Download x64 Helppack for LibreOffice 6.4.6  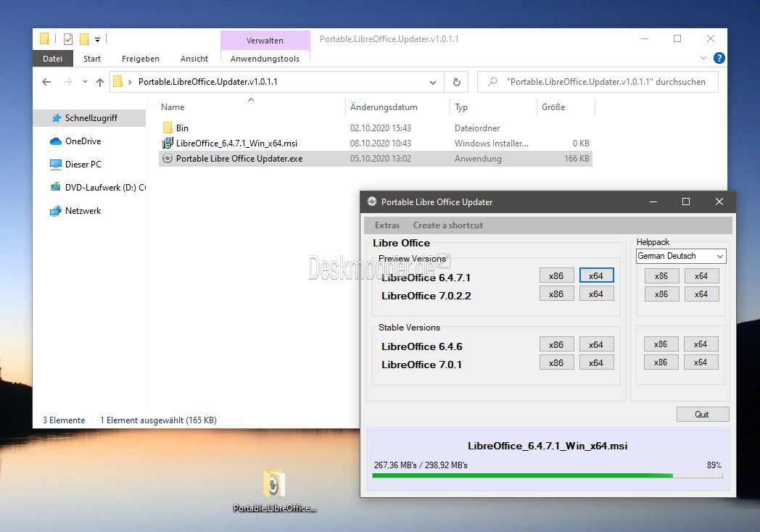click(701, 344)
